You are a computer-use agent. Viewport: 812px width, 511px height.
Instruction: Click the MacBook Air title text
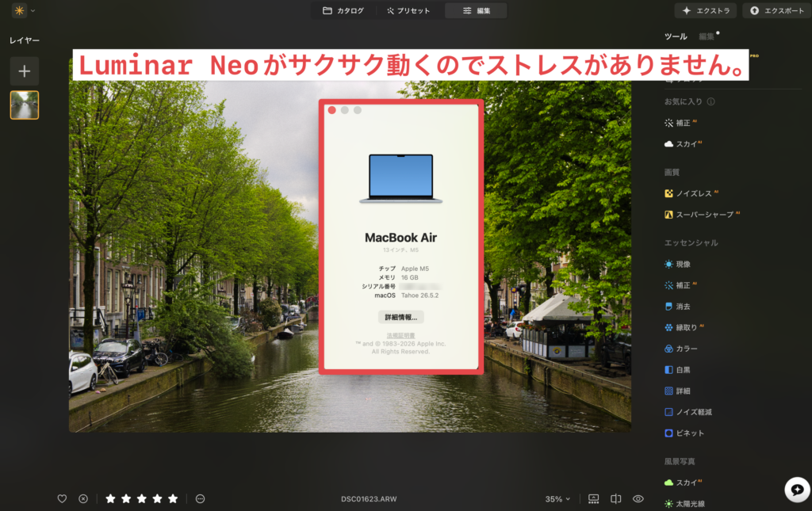(x=400, y=238)
